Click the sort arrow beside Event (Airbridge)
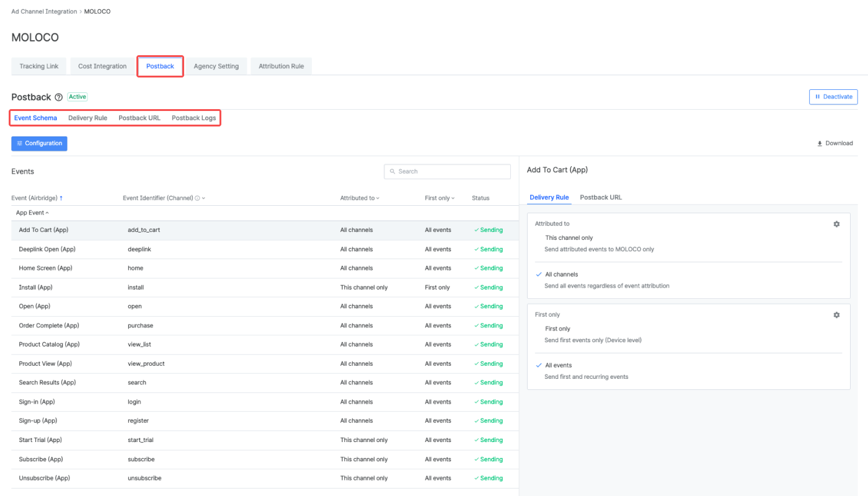The height and width of the screenshot is (496, 868). tap(61, 198)
